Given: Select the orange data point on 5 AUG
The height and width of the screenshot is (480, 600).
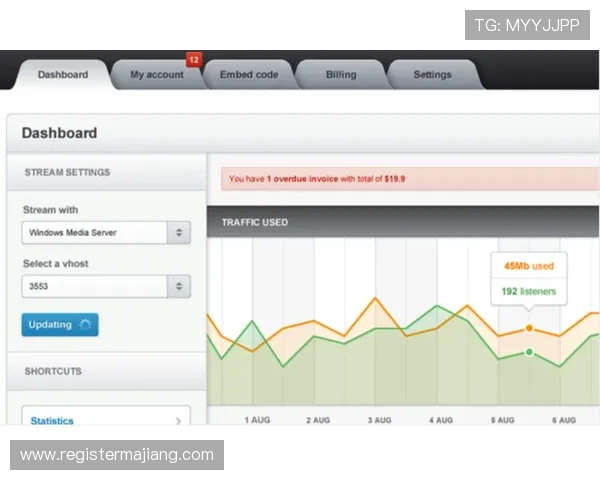Looking at the screenshot, I should 529,328.
